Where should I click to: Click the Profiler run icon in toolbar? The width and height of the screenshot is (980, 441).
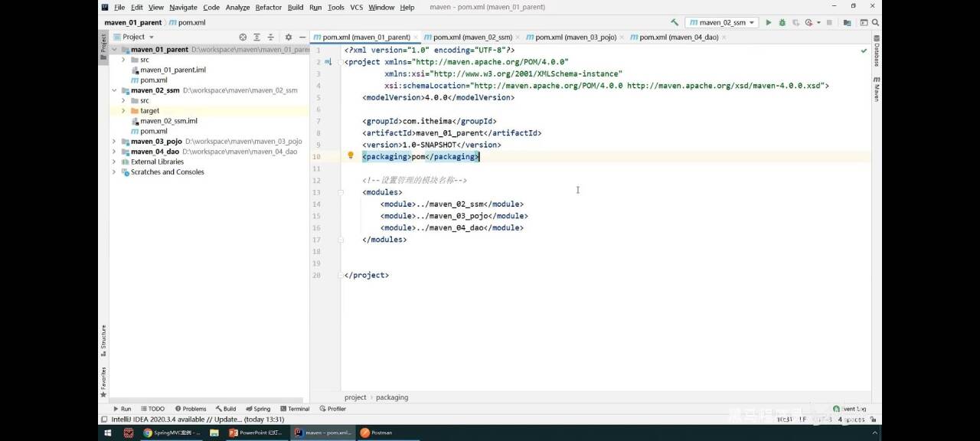pos(808,23)
